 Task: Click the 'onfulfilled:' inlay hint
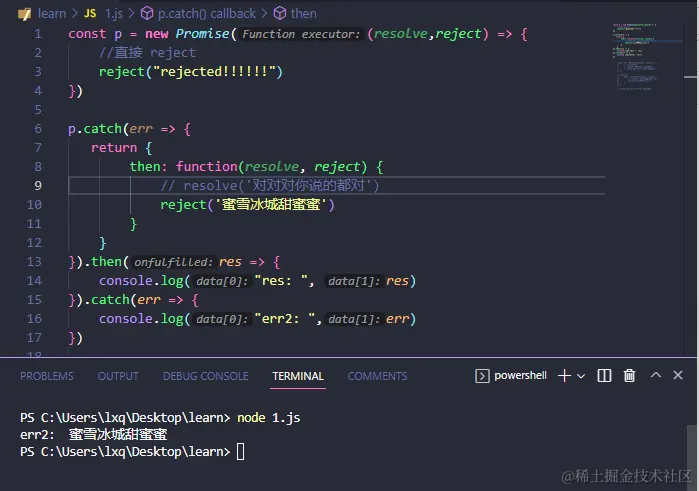pos(173,262)
